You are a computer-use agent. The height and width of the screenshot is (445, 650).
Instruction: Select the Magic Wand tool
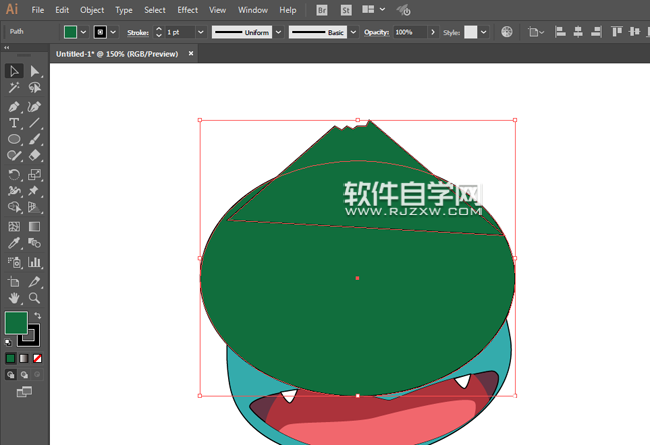pyautogui.click(x=14, y=88)
